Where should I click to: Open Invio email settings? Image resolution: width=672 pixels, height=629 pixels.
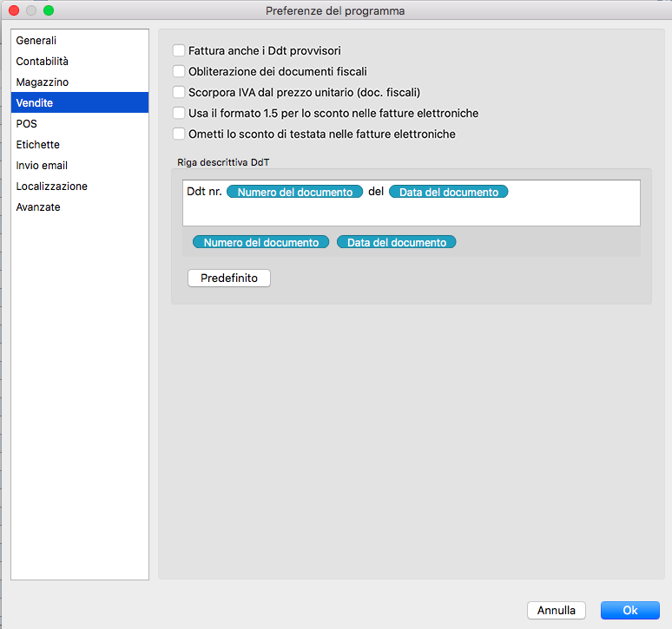click(x=42, y=166)
